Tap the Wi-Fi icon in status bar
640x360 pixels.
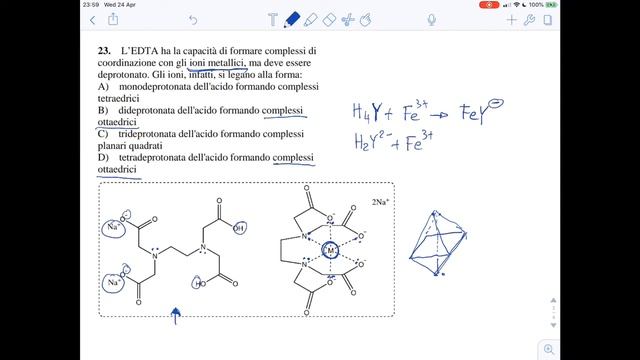(x=516, y=5)
